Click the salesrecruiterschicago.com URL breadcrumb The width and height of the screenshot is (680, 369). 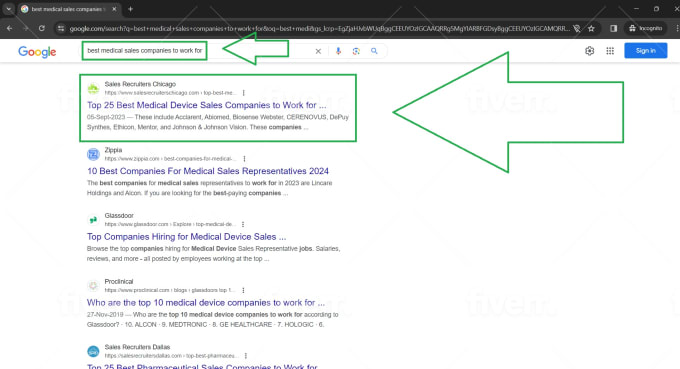coord(170,93)
